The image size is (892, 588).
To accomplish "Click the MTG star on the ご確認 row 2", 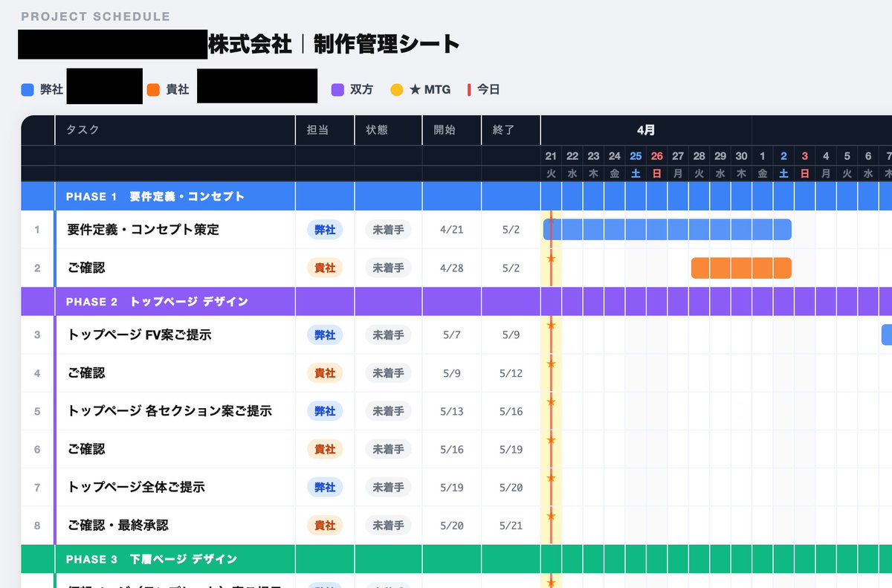I will tap(551, 258).
